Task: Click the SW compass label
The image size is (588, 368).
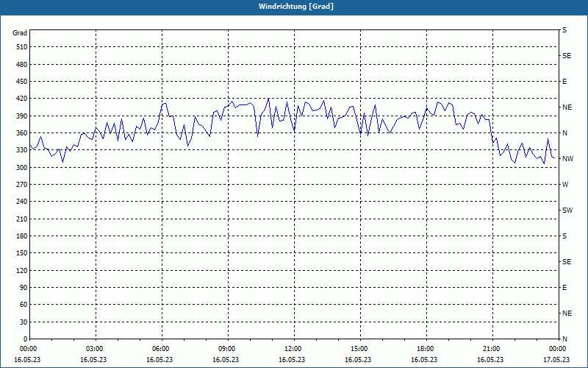Action: [x=567, y=210]
